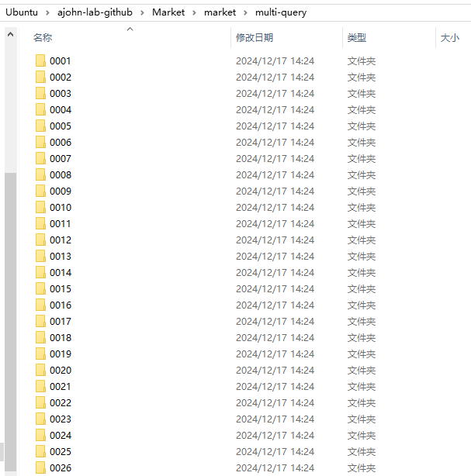Click the modified date of folder 0001
This screenshot has height=476, width=471.
275,61
